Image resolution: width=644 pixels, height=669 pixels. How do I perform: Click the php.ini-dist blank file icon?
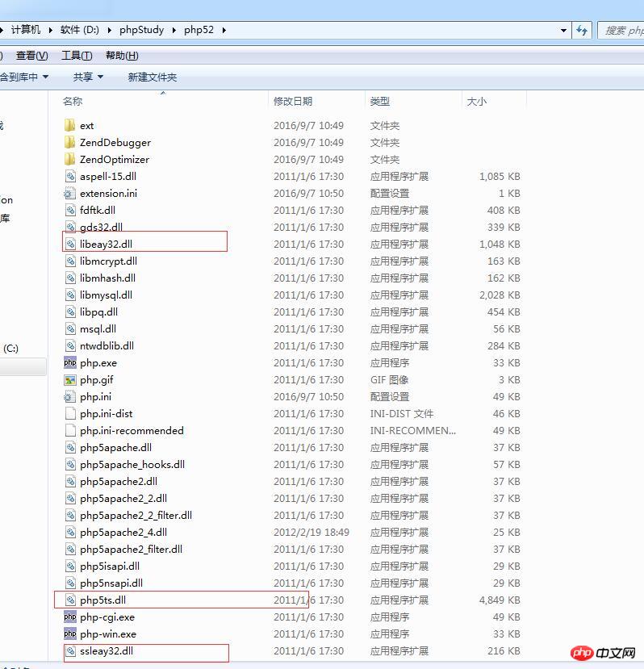(70, 413)
